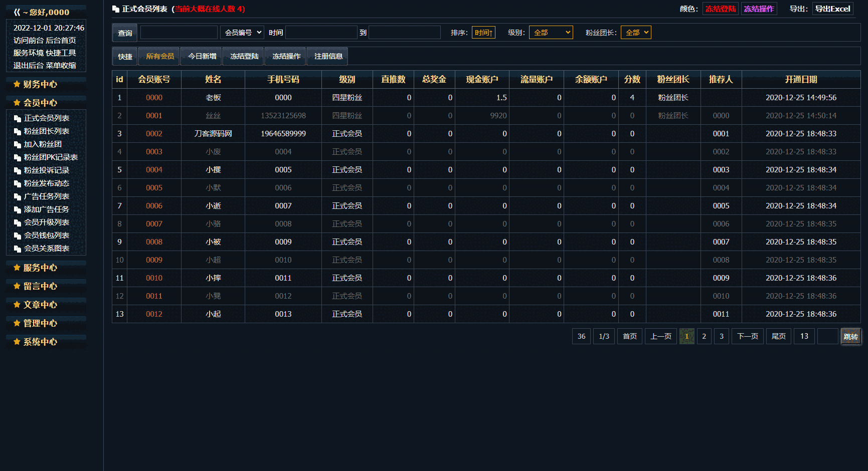The height and width of the screenshot is (471, 868).
Task: Click the start time input field
Action: 321,33
